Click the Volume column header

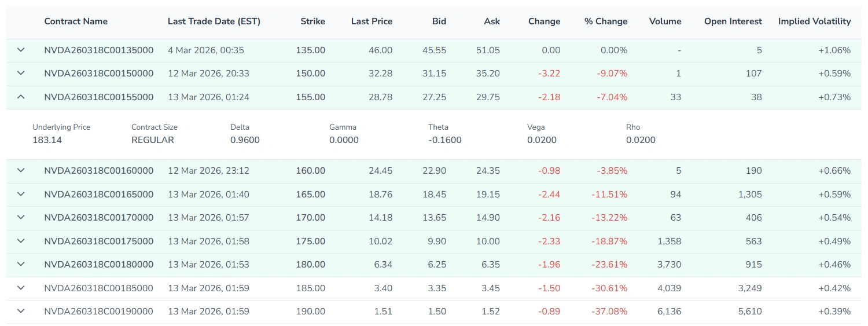665,21
